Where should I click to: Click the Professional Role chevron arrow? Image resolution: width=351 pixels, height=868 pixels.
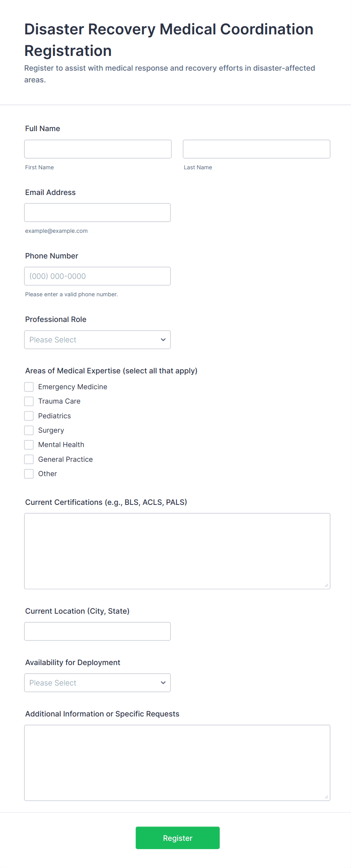pos(163,339)
